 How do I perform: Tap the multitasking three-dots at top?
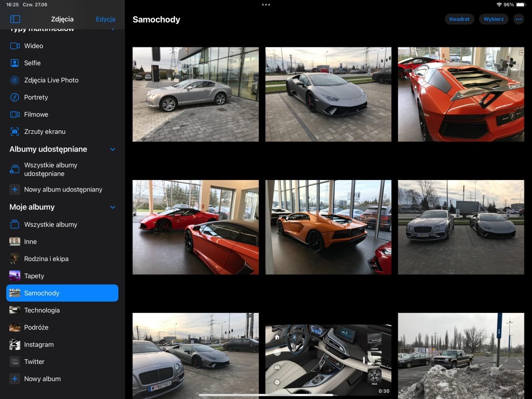[266, 5]
